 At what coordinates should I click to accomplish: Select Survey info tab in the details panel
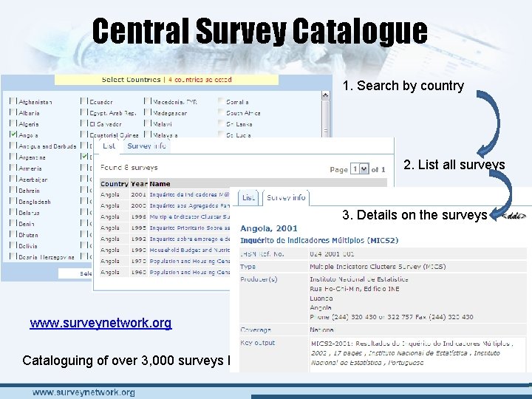286,198
